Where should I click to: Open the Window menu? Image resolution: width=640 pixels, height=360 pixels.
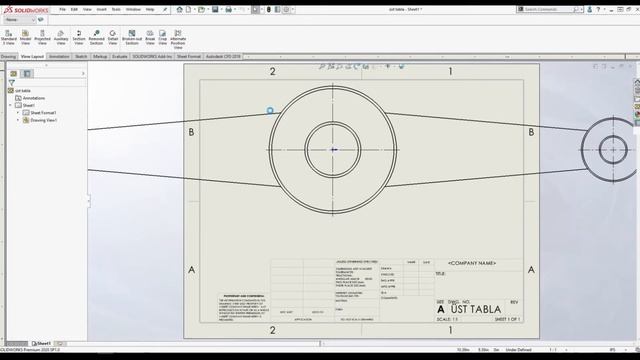[x=133, y=9]
